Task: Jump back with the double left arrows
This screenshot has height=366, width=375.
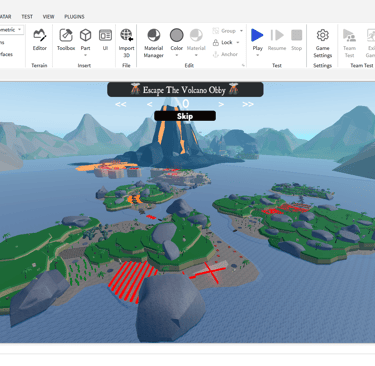Action: (x=120, y=104)
